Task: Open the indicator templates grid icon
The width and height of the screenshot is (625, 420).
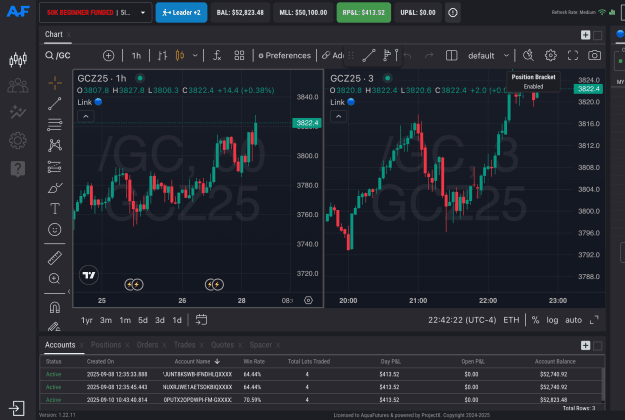Action: (239, 55)
